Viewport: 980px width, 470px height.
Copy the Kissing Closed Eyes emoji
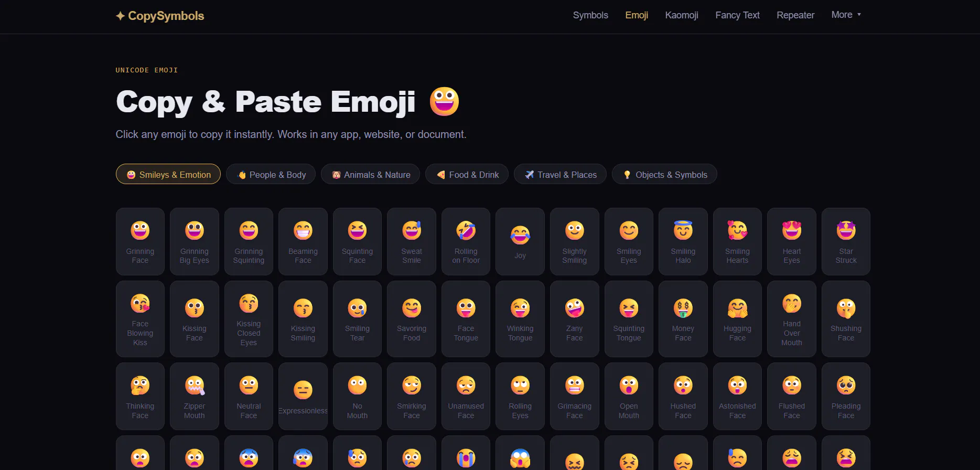pos(249,319)
